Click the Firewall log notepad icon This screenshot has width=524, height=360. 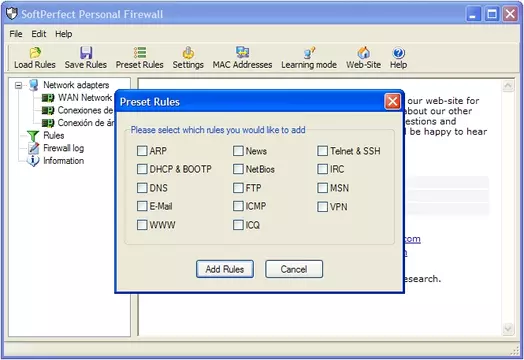tap(33, 148)
